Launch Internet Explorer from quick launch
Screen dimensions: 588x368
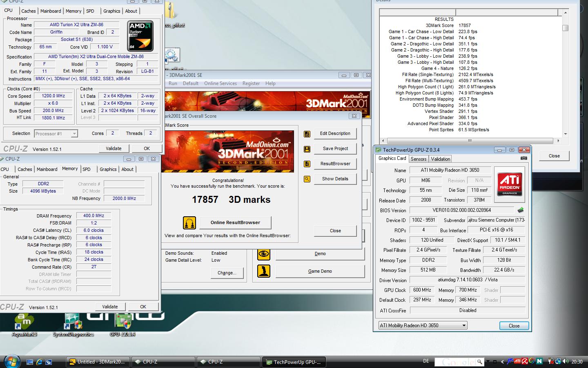(x=39, y=362)
